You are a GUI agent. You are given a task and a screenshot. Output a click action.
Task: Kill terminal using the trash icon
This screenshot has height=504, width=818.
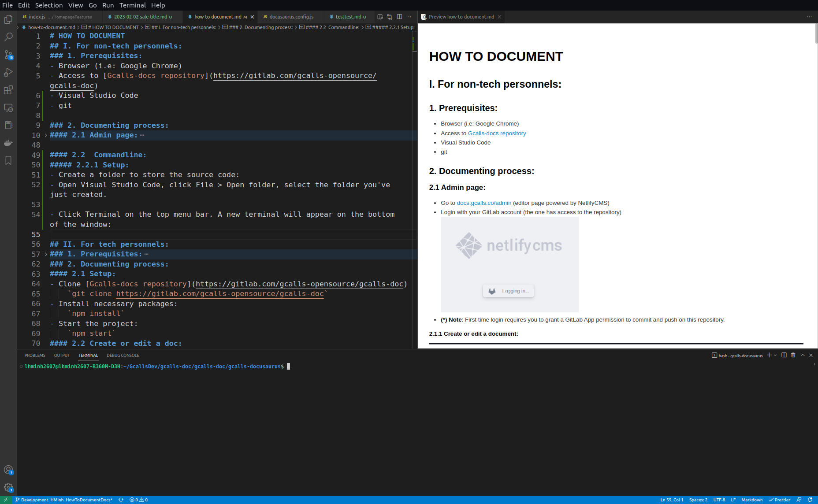point(793,355)
